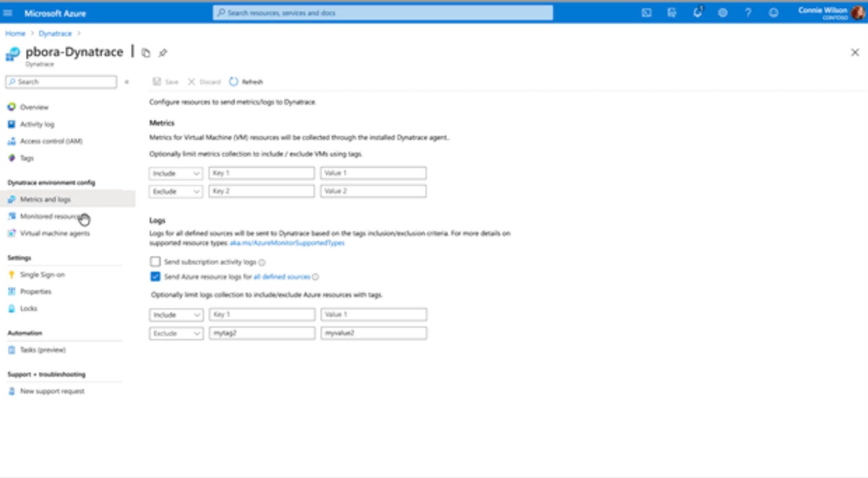Click the Logs Value 1 field
Image resolution: width=868 pixels, height=478 pixels.
point(374,315)
